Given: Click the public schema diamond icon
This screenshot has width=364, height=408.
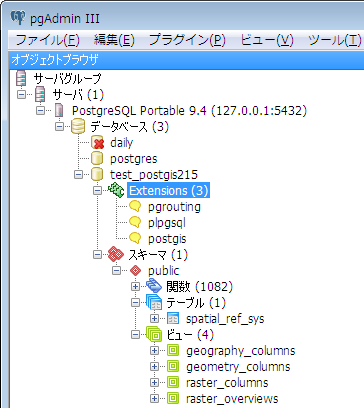Looking at the screenshot, I should (135, 271).
